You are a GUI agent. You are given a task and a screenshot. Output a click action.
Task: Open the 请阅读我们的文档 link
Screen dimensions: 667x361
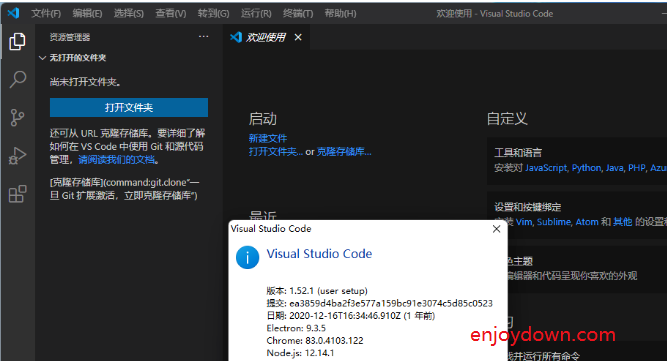pyautogui.click(x=117, y=160)
